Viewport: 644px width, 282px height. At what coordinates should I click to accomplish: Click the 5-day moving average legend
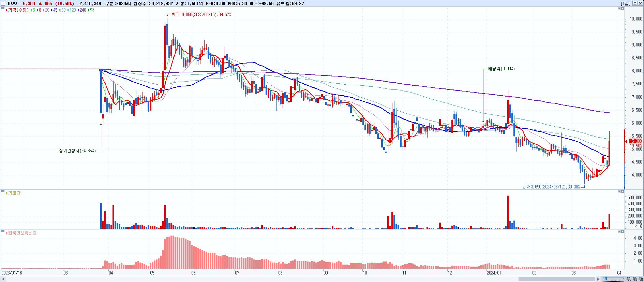(33, 10)
